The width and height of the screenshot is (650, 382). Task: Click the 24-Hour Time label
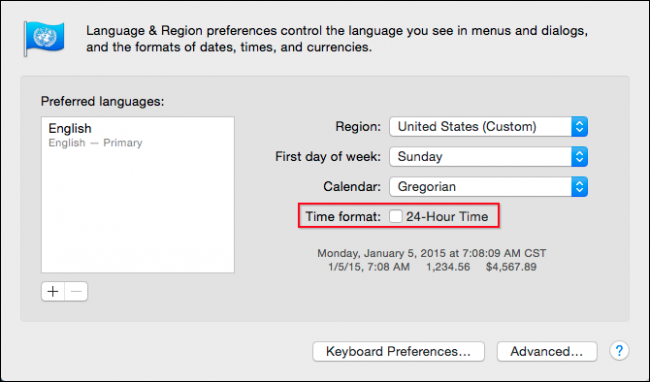[x=447, y=216]
